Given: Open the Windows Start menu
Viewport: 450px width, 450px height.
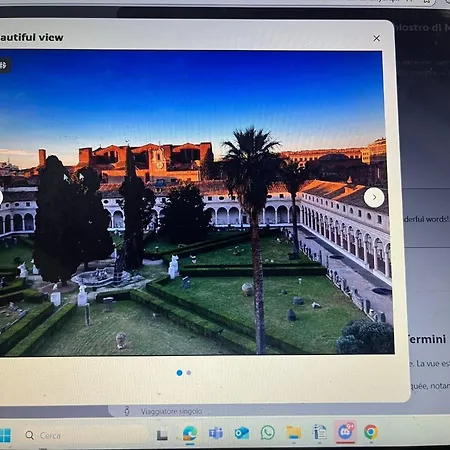Looking at the screenshot, I should pos(5,435).
